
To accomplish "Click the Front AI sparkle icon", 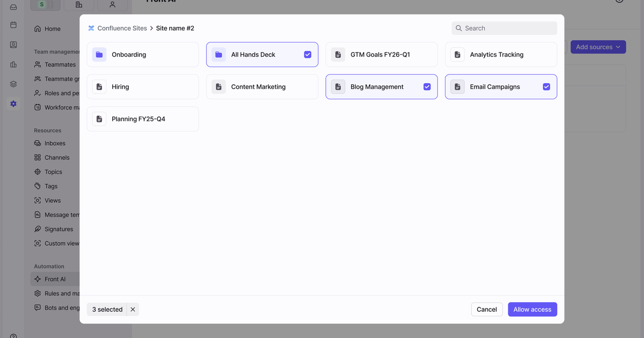I will 38,280.
